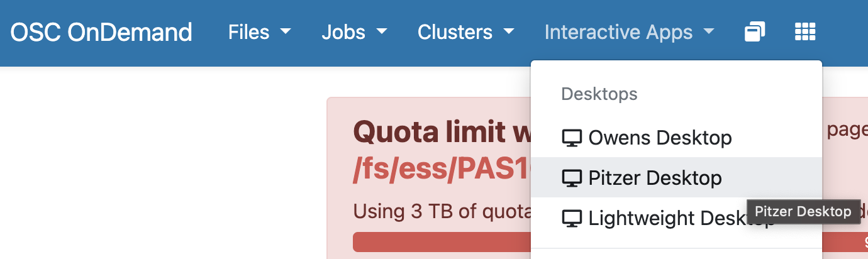Click the Desktops section header

click(x=599, y=94)
